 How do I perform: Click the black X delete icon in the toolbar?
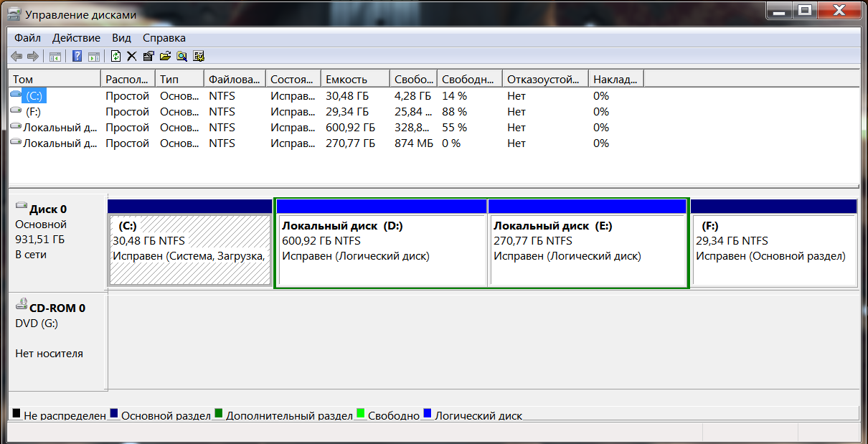pos(132,56)
